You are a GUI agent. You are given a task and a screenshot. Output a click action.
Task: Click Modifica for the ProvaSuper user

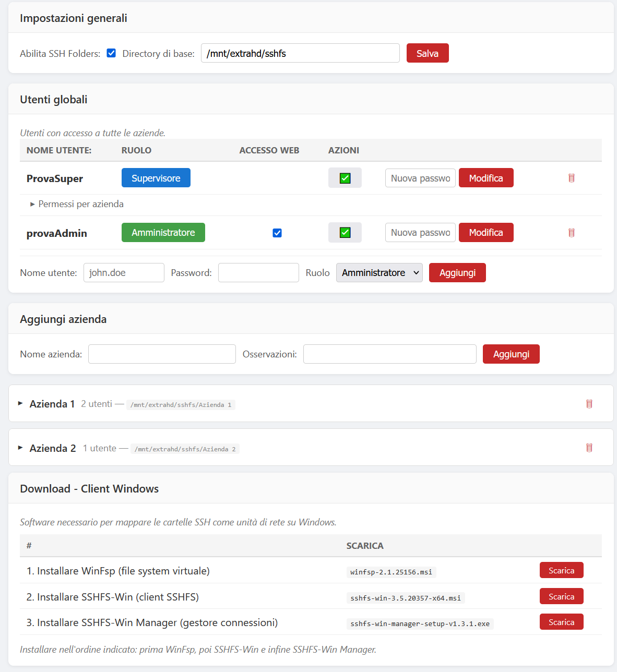[x=485, y=178]
